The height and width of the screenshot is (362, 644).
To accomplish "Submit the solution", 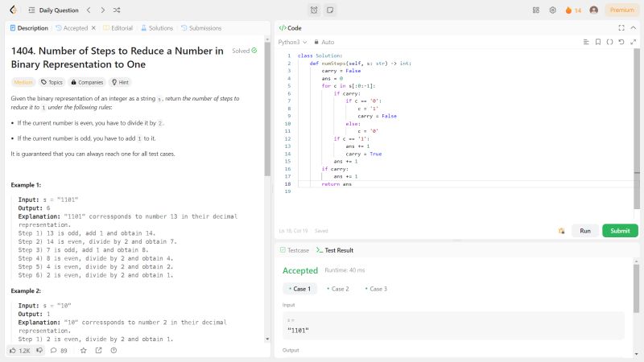I will click(x=620, y=231).
